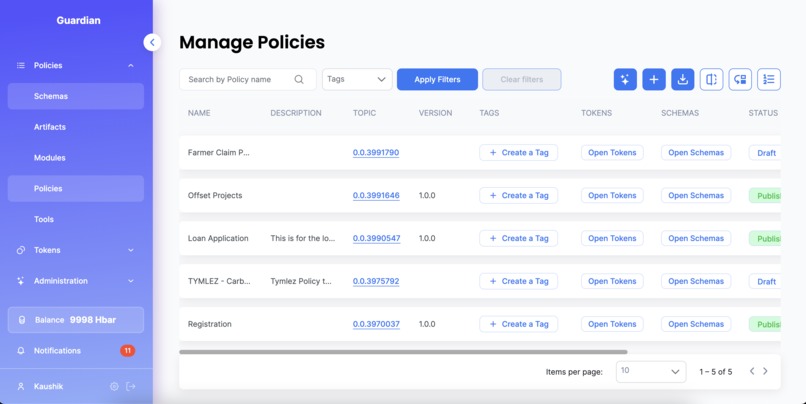
Task: Expand the Tokens section chevron
Action: click(x=131, y=250)
